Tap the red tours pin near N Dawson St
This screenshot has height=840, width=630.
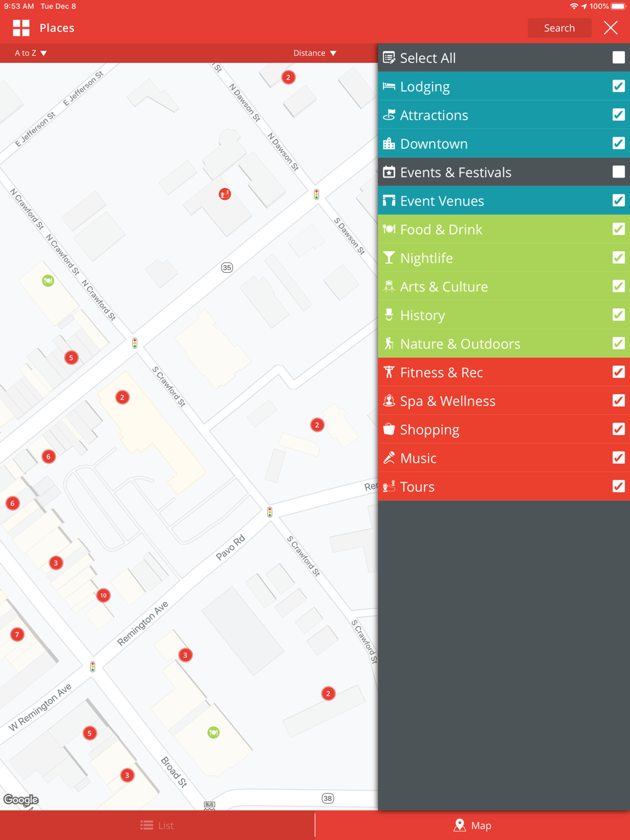pos(225,194)
